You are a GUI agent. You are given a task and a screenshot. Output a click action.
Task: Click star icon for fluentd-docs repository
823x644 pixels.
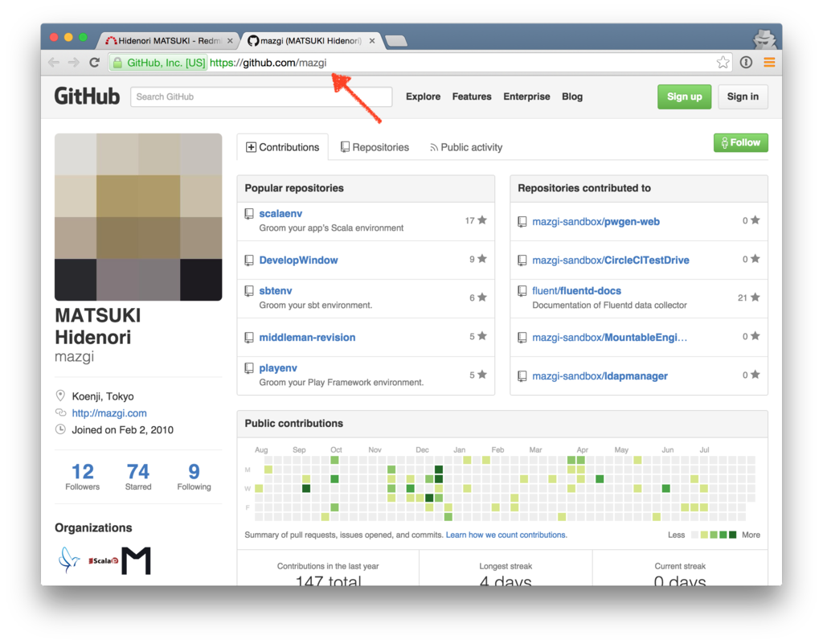[755, 297]
